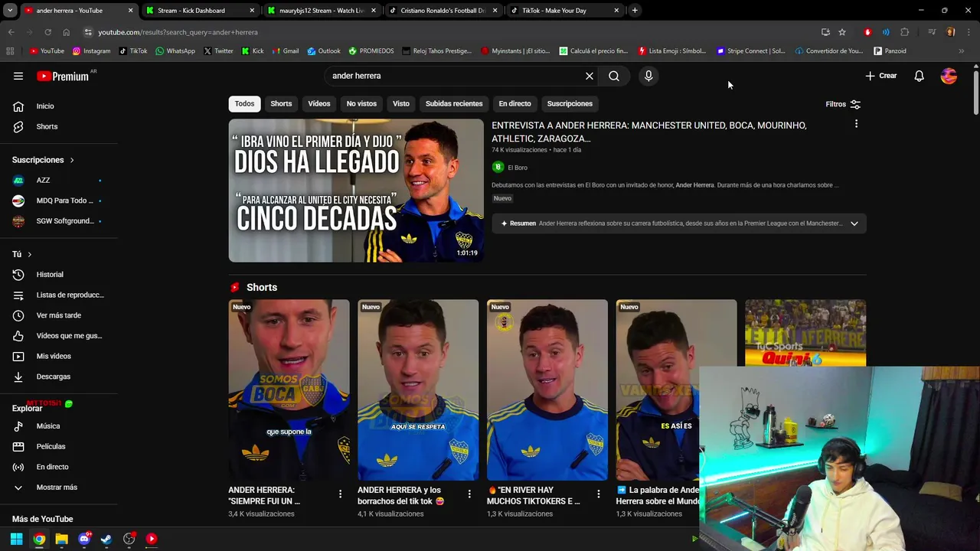Open options for 'borrachos del tik tok' short

(x=469, y=494)
